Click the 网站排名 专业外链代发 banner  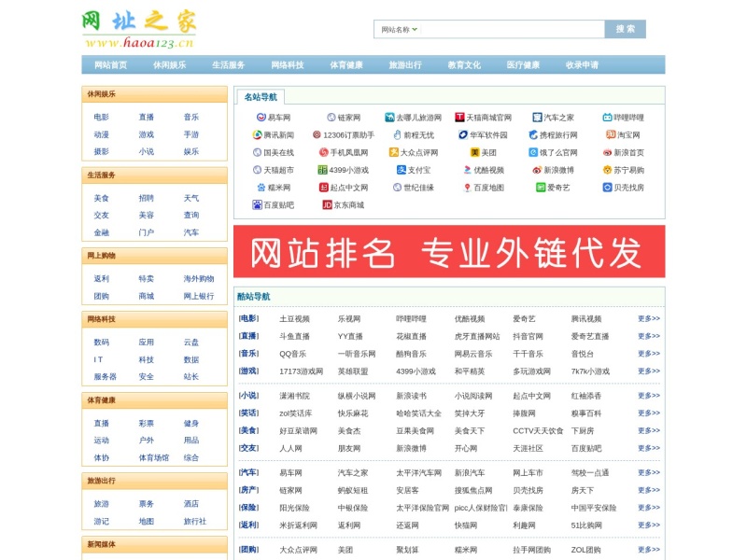pos(449,251)
